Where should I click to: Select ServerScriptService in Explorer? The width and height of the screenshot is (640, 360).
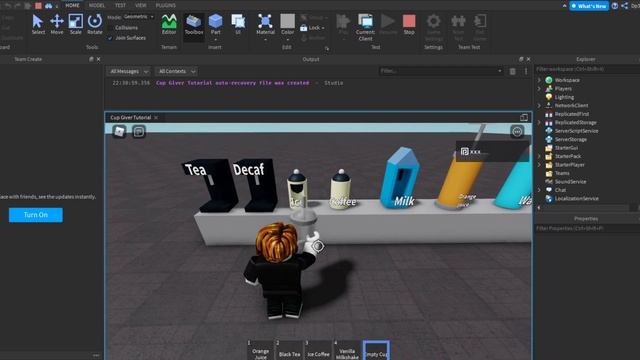(x=576, y=131)
